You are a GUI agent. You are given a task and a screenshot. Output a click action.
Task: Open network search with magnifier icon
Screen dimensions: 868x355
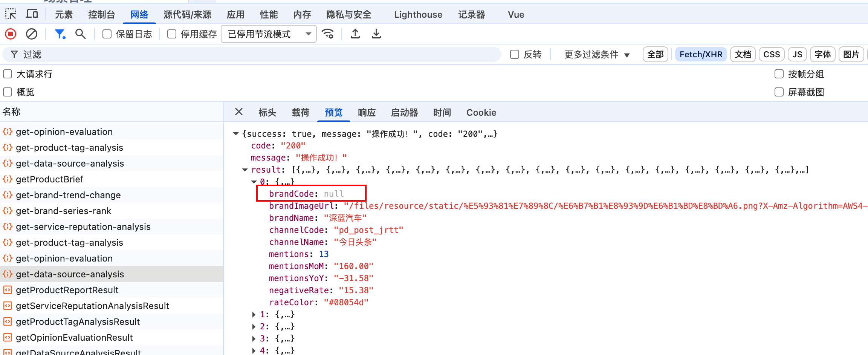click(x=80, y=34)
